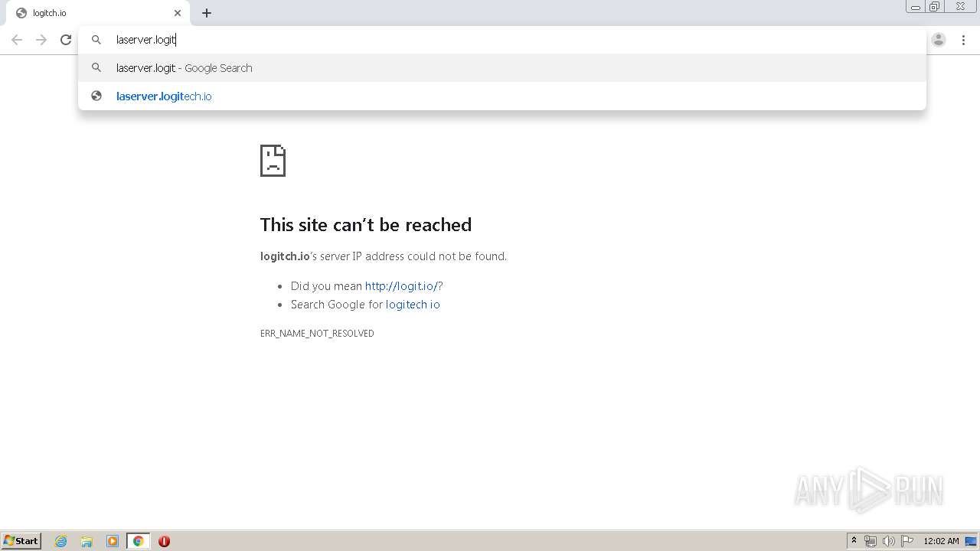The image size is (980, 551).
Task: Select the logitch.io tab
Action: point(98,13)
